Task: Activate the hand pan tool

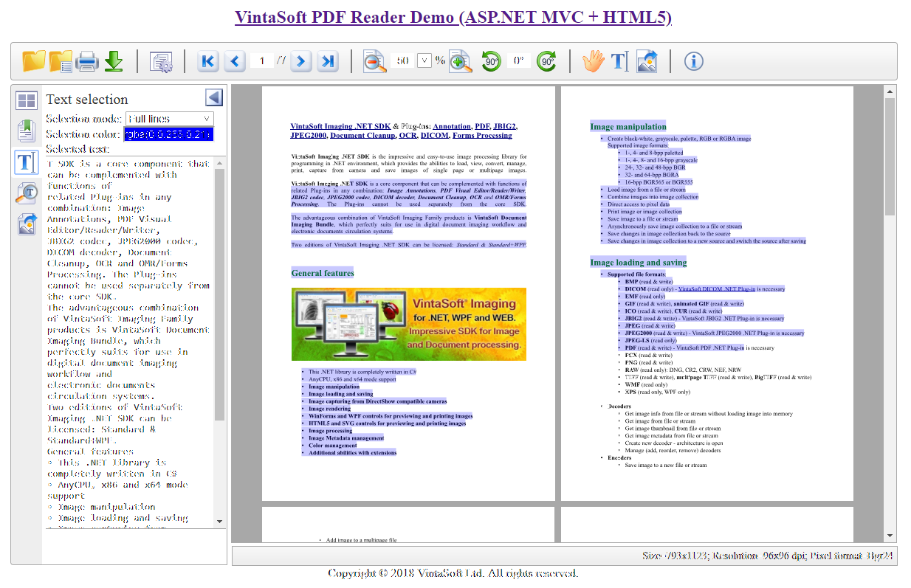Action: pyautogui.click(x=593, y=61)
